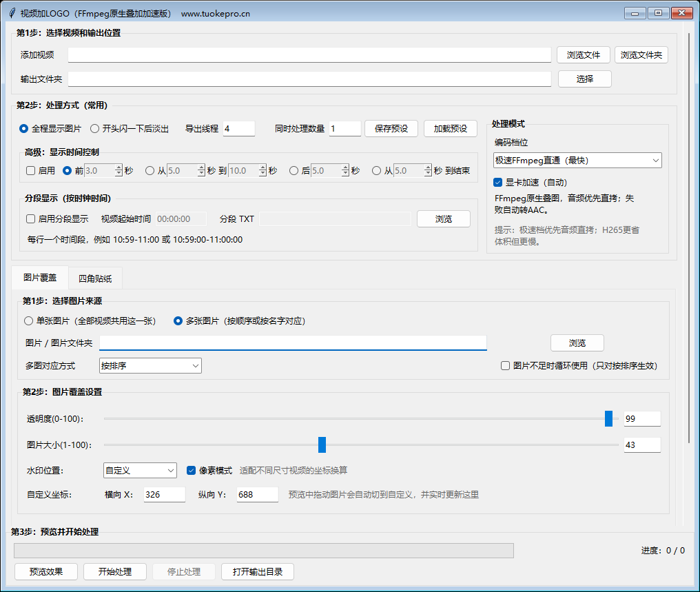Click the vertical scrollbar on right edge
Image resolution: width=700 pixels, height=592 pixels.
pos(689,236)
